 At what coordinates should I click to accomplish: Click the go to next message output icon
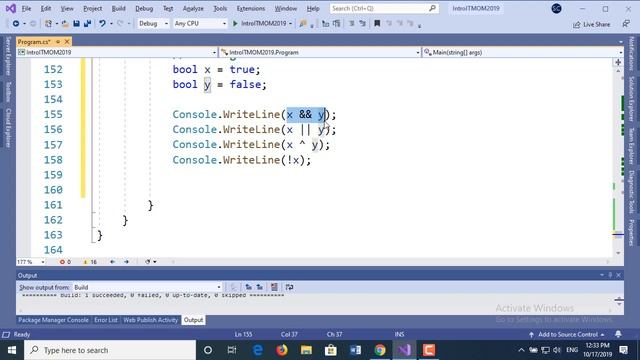[x=260, y=287]
